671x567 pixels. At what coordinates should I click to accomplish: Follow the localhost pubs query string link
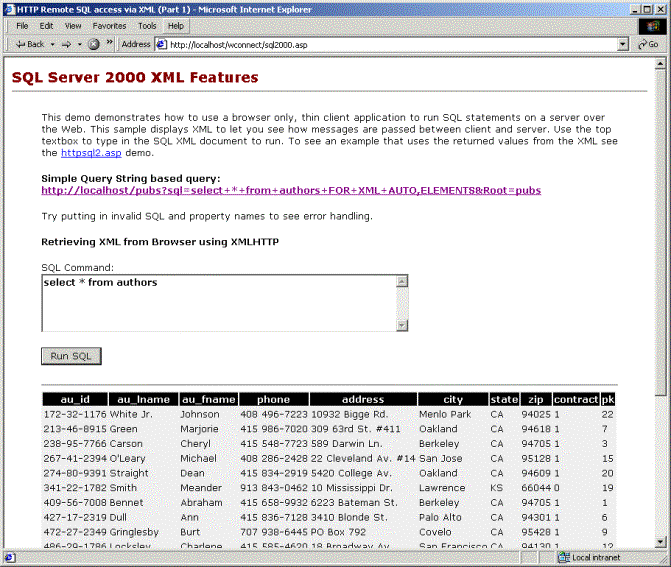coord(291,190)
